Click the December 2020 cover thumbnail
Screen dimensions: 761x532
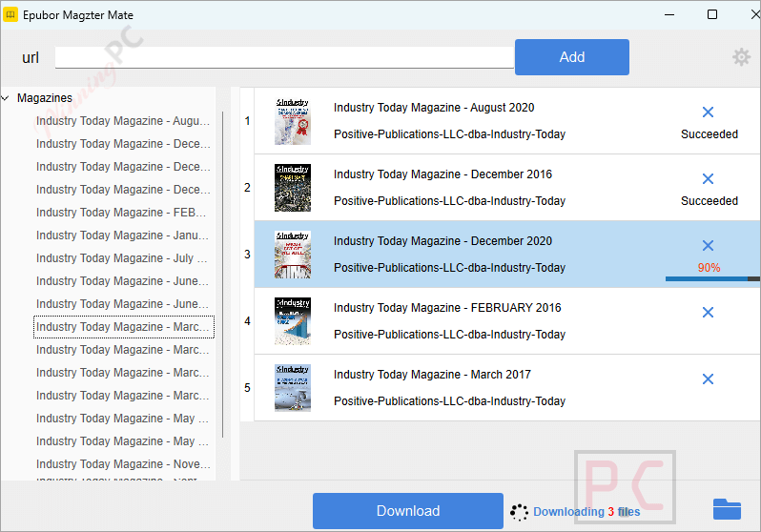click(293, 255)
